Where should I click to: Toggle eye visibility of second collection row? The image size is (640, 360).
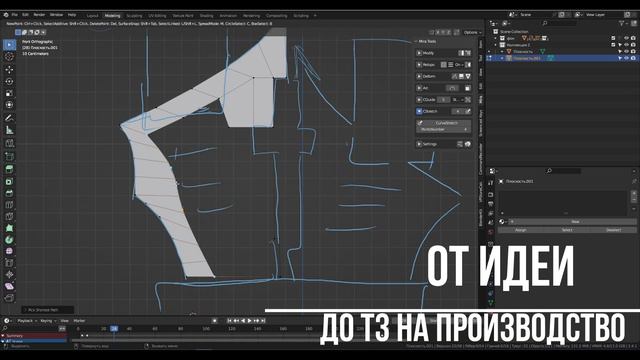point(626,45)
